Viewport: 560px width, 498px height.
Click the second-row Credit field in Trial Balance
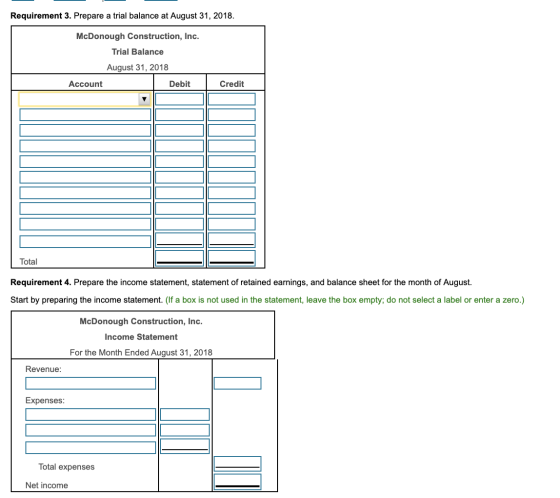pyautogui.click(x=232, y=115)
